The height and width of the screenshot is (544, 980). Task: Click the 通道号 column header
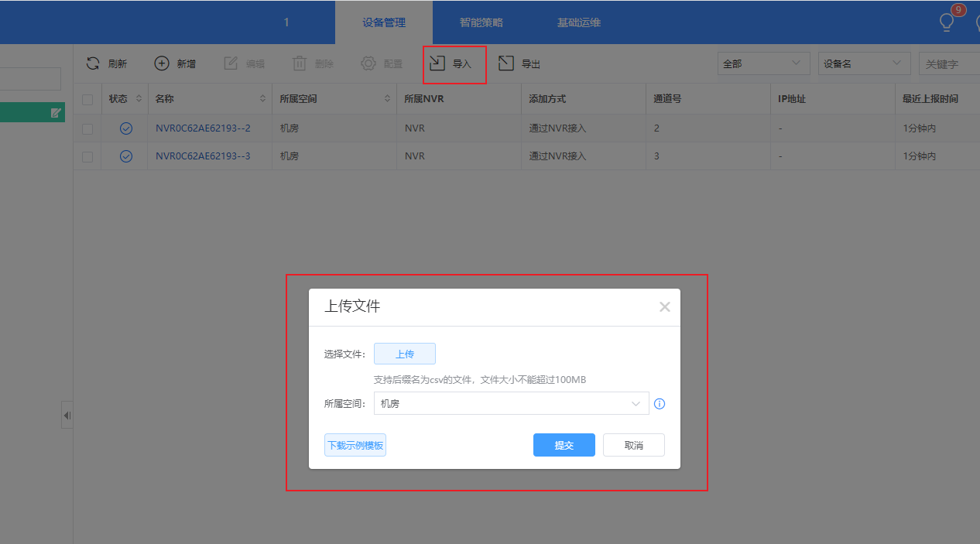[667, 99]
